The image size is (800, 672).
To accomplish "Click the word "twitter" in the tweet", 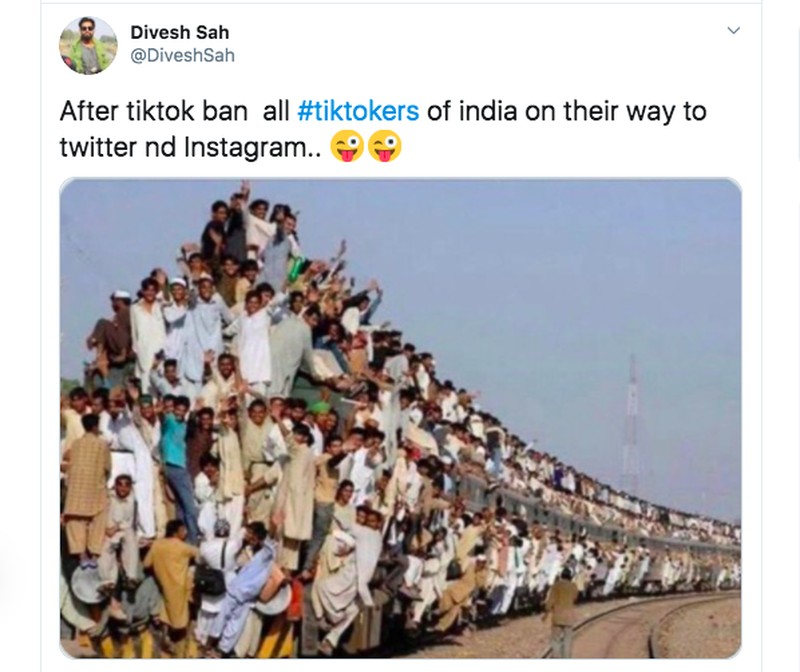I will click(x=98, y=148).
